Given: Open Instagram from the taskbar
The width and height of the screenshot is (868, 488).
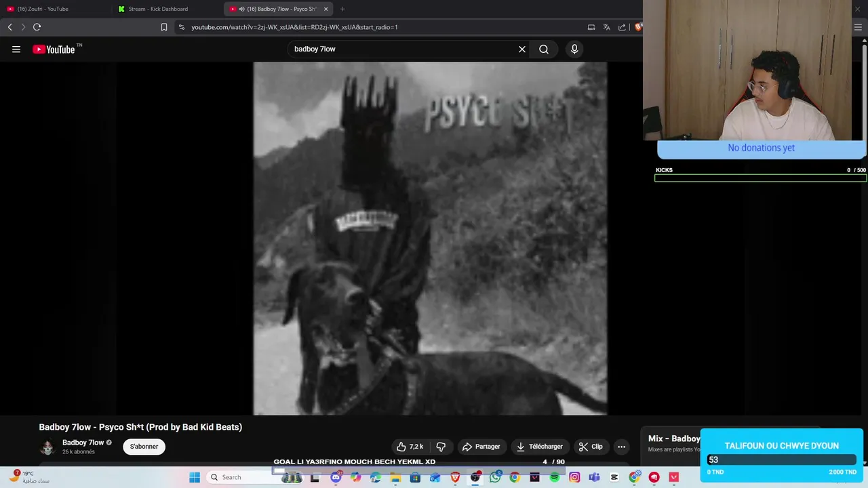Looking at the screenshot, I should click(574, 477).
